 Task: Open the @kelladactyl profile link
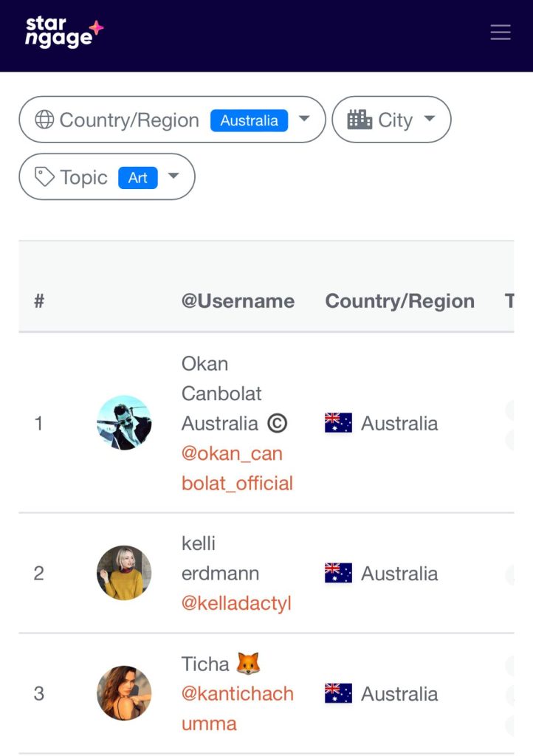click(236, 603)
